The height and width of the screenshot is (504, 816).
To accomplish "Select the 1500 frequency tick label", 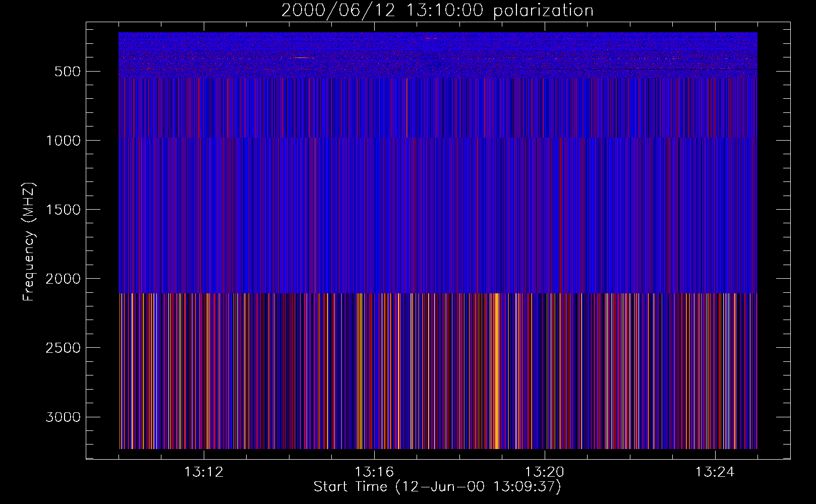I will (x=63, y=210).
